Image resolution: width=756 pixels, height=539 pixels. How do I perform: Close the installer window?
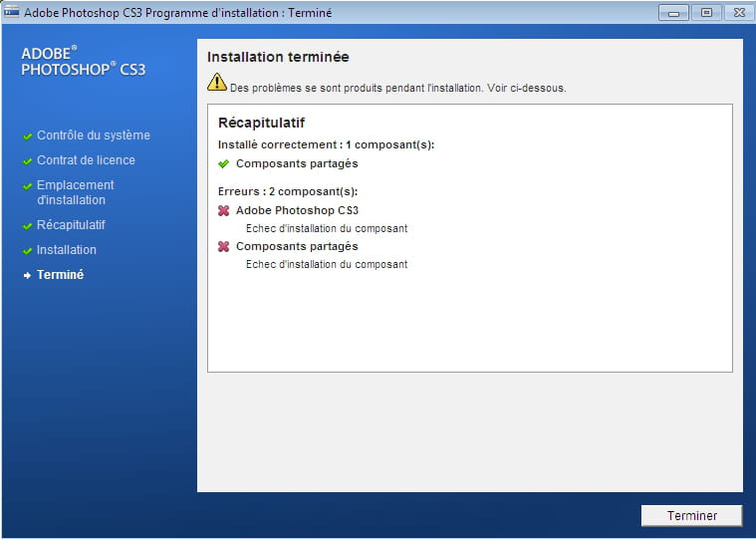(739, 13)
